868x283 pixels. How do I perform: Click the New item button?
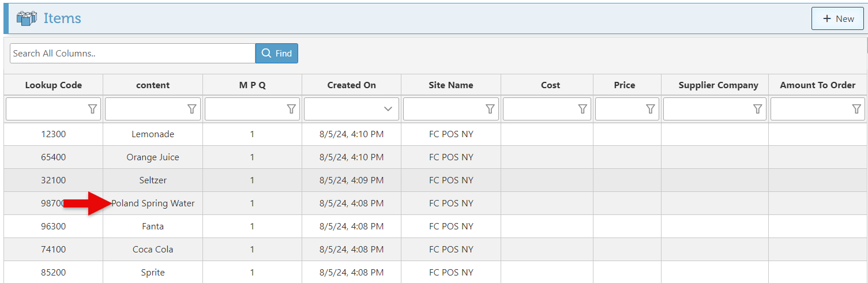click(837, 18)
